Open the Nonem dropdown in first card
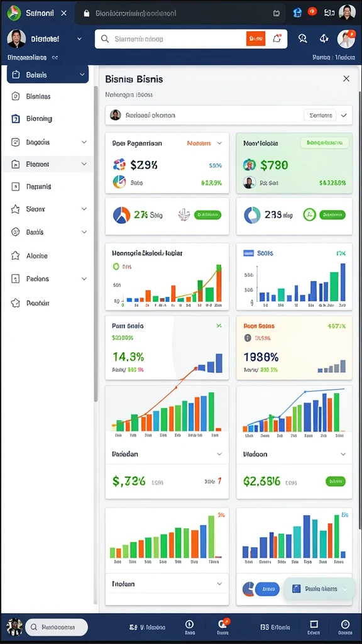The height and width of the screenshot is (644, 362). pyautogui.click(x=204, y=143)
